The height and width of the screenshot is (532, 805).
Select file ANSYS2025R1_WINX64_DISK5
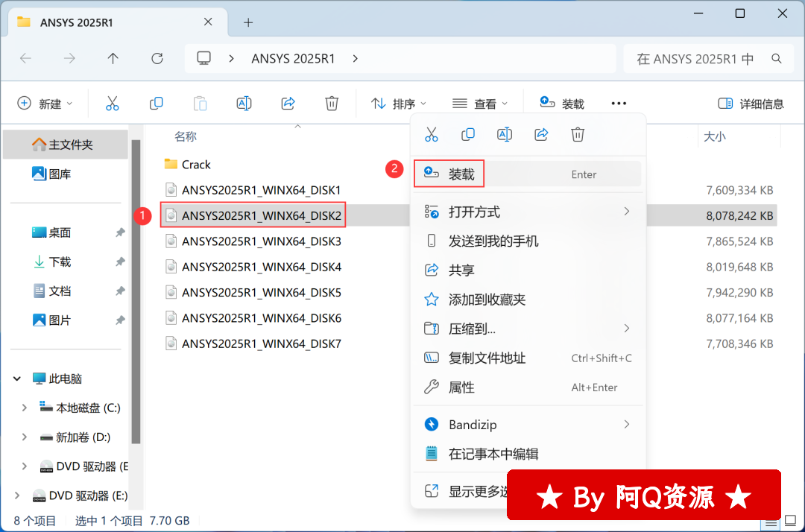[x=253, y=292]
